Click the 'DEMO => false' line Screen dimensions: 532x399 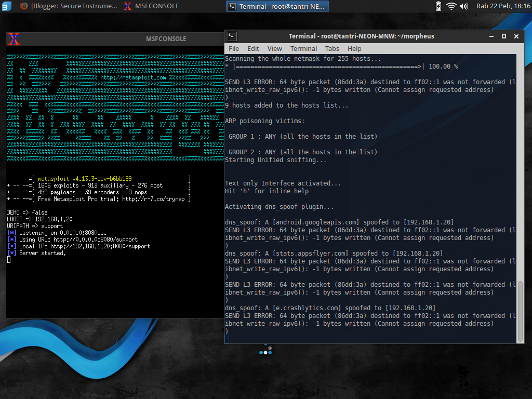pos(27,212)
